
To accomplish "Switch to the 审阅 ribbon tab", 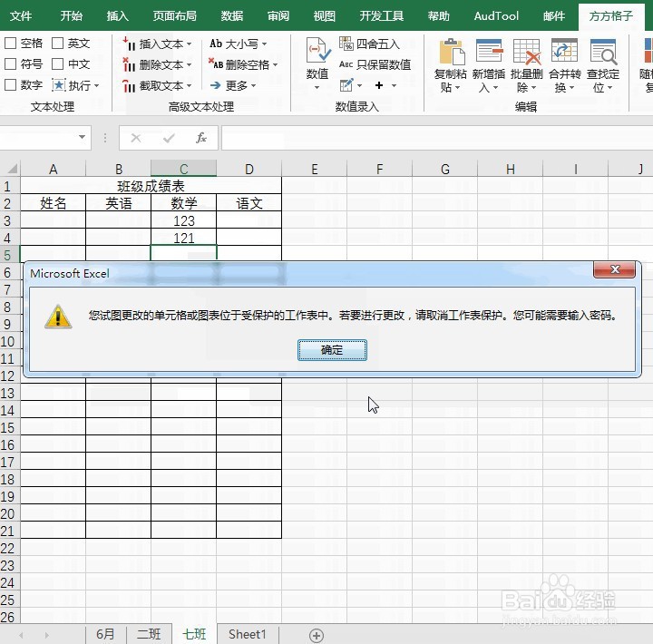I will click(278, 15).
